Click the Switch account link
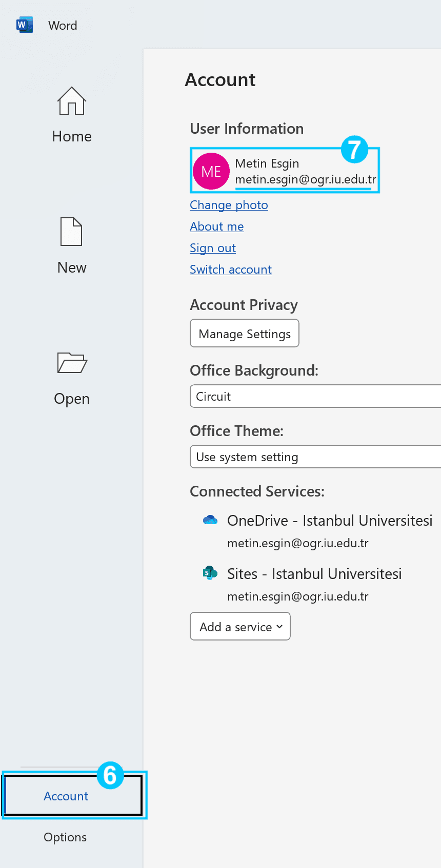 pyautogui.click(x=231, y=270)
